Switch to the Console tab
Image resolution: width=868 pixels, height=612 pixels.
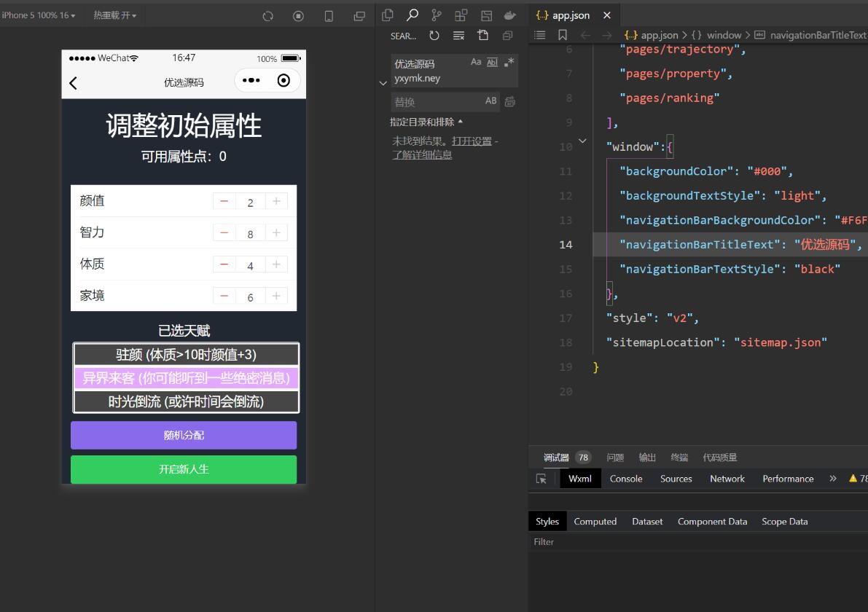(625, 479)
